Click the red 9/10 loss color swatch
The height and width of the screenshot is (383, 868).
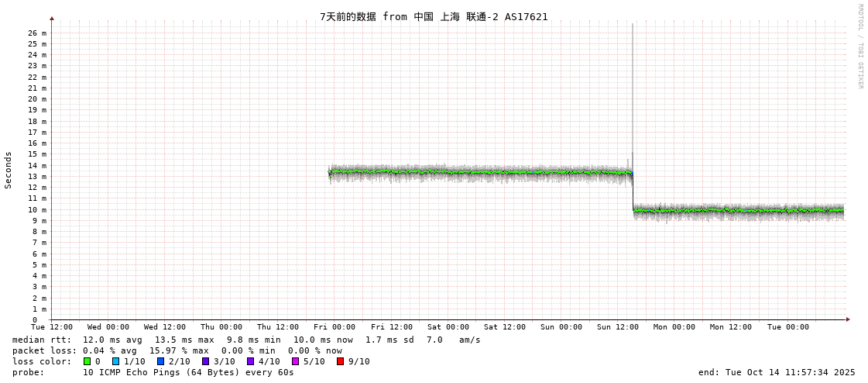341,361
